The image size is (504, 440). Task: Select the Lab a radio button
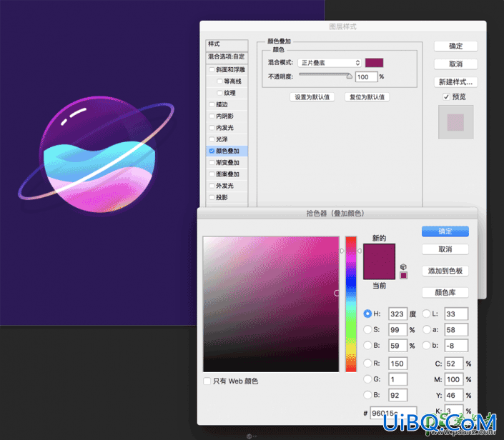pos(426,329)
